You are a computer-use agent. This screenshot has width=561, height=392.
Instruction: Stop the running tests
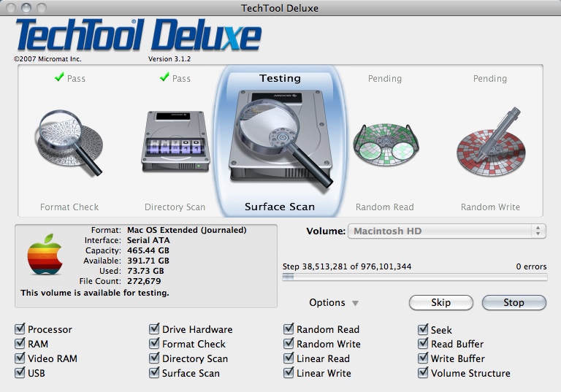tap(514, 303)
